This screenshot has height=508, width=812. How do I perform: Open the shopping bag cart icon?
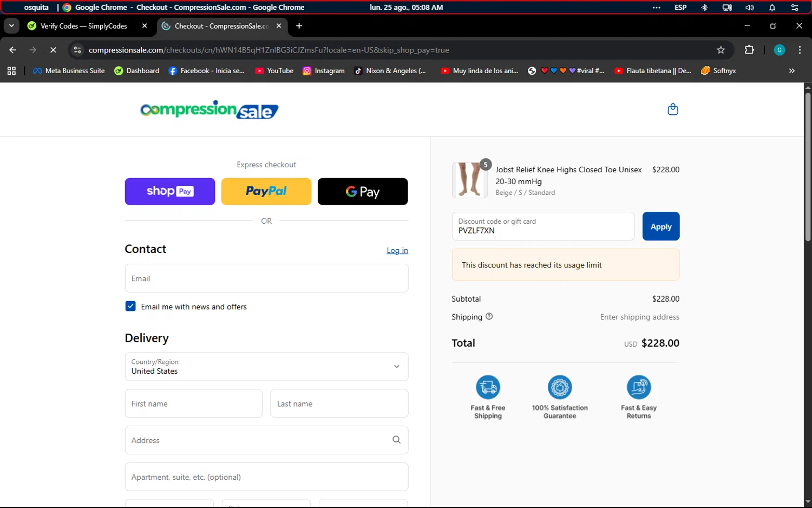tap(673, 109)
